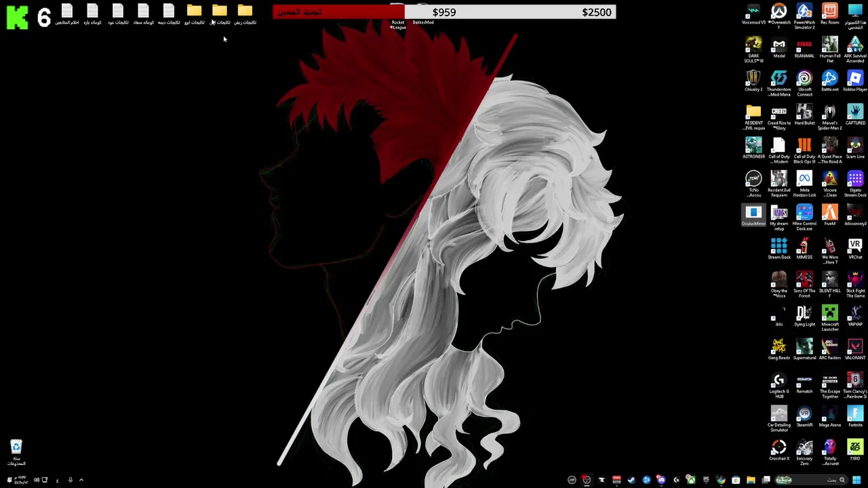The width and height of the screenshot is (868, 488).
Task: Launch YAPYAP from the desktop
Action: 855,317
